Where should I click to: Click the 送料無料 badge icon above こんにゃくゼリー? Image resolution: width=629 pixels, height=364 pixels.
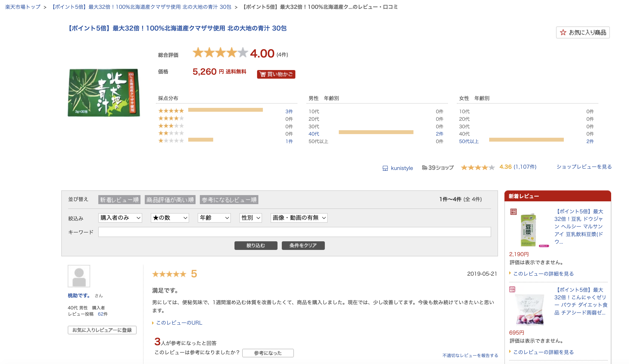[512, 289]
